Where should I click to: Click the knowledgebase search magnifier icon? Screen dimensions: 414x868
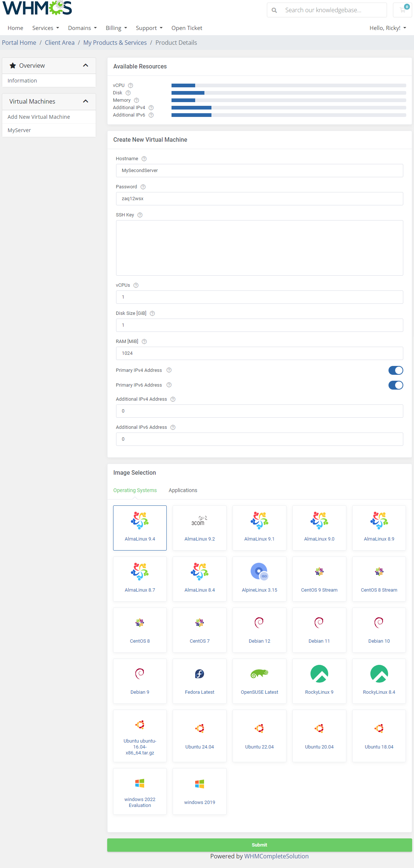[x=274, y=10]
